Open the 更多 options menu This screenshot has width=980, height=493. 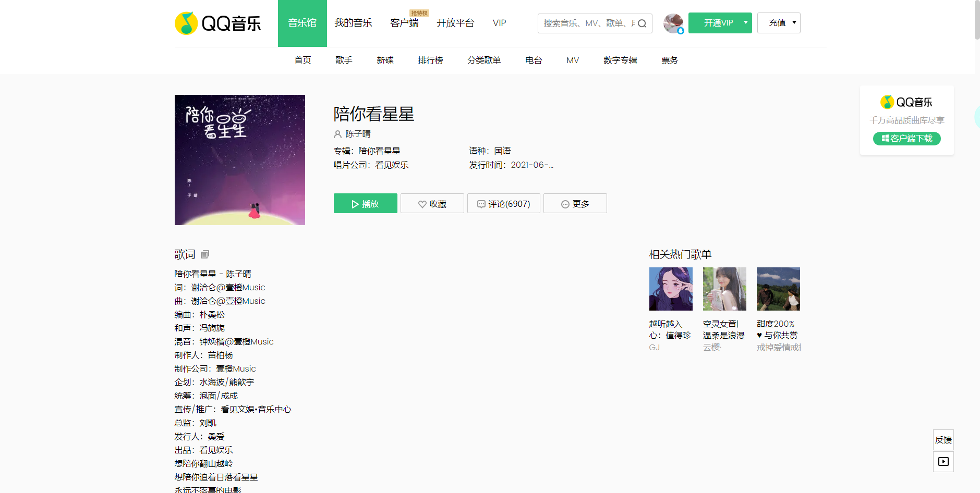(x=575, y=204)
